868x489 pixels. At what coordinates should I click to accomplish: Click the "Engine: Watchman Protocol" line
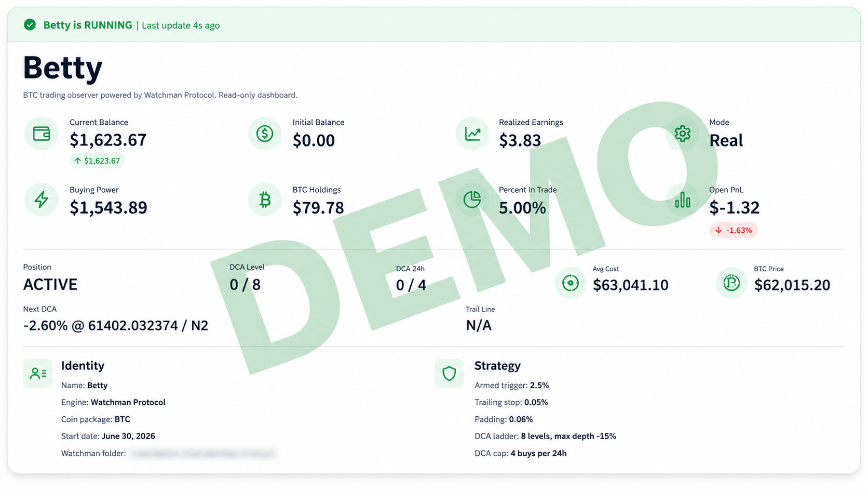click(113, 402)
